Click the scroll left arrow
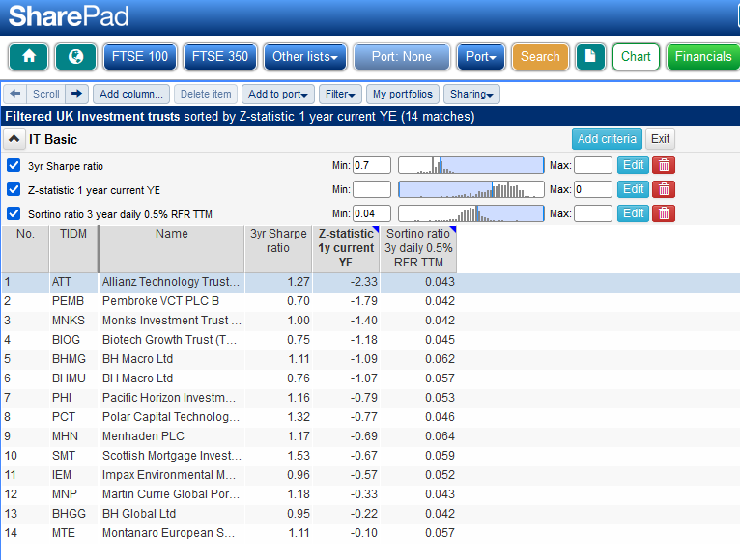Screen dimensions: 740x560 tap(15, 94)
